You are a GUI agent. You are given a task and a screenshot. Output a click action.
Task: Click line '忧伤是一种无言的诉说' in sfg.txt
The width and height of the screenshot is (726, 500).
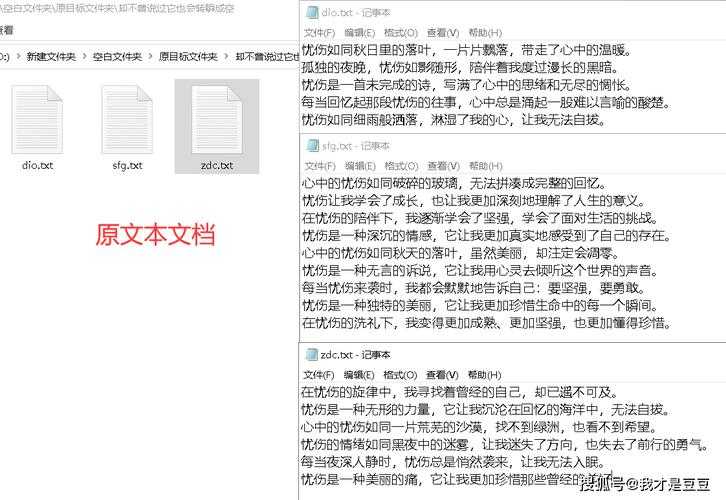(x=480, y=271)
